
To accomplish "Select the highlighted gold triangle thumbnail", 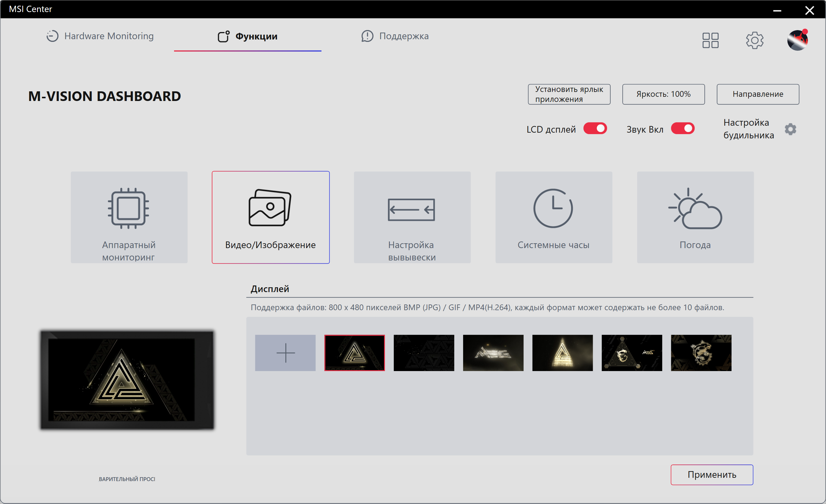I will [x=355, y=353].
